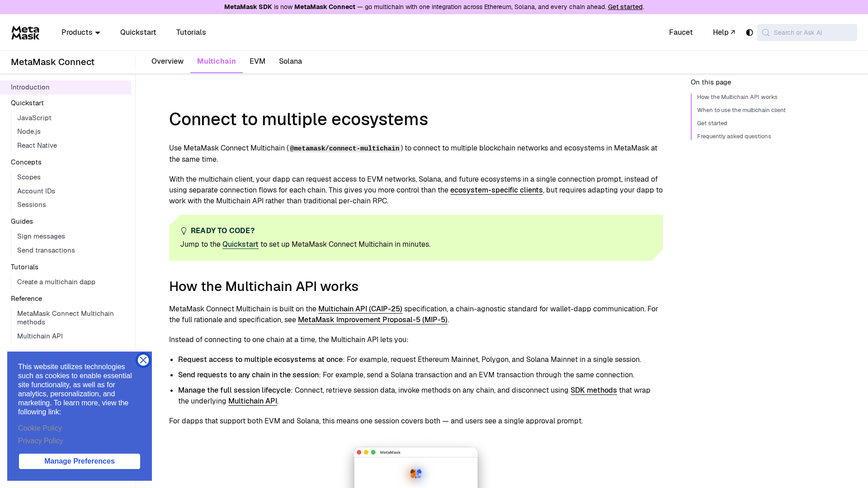Screen dimensions: 868x488
Task: Click the Manage Preferences button
Action: [x=80, y=461]
